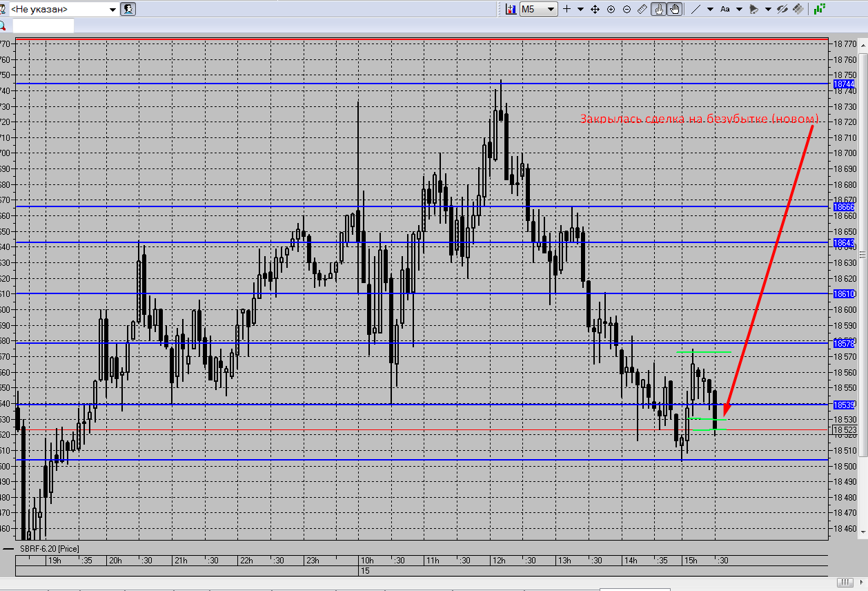Viewport: 868px width, 591px height.
Task: Click the date label 15 below axis
Action: click(x=365, y=570)
